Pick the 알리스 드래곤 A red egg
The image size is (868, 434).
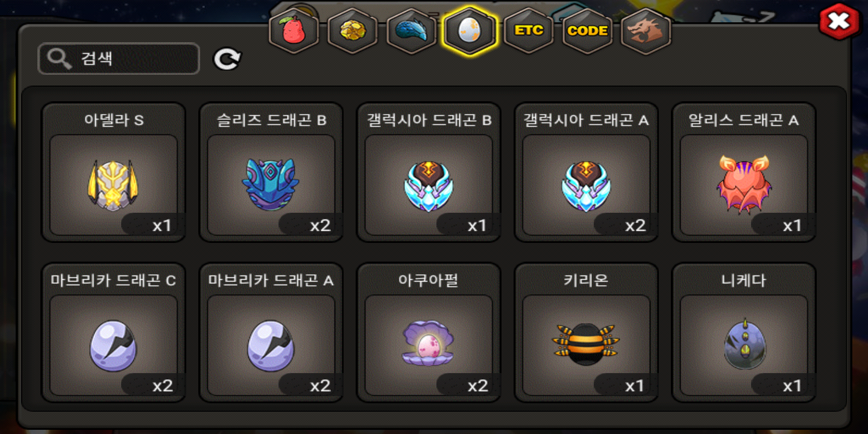point(744,172)
